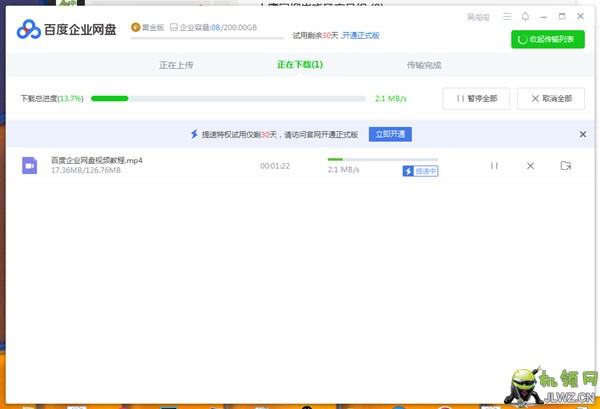The image size is (600, 409).
Task: Click the overall download progress bar
Action: pyautogui.click(x=228, y=99)
